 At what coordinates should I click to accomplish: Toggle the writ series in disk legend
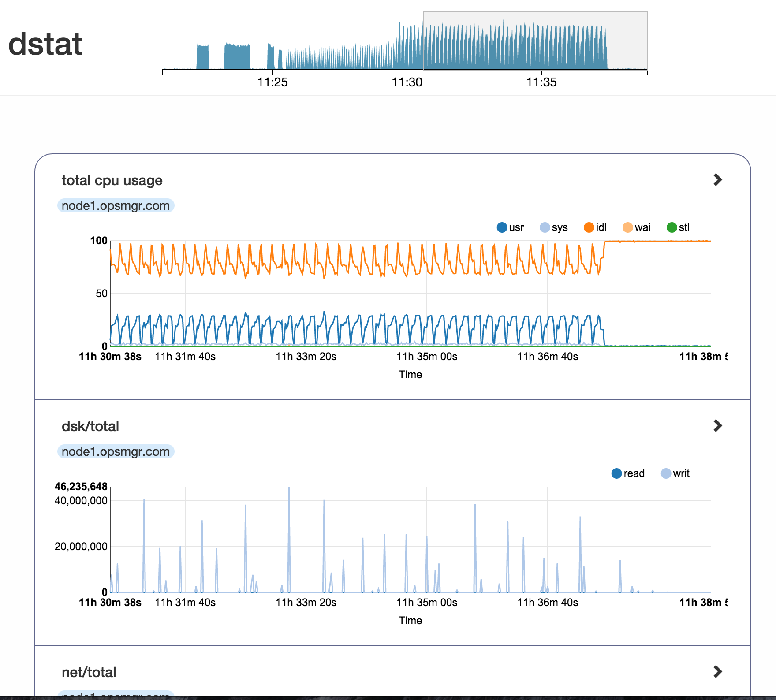tap(675, 473)
